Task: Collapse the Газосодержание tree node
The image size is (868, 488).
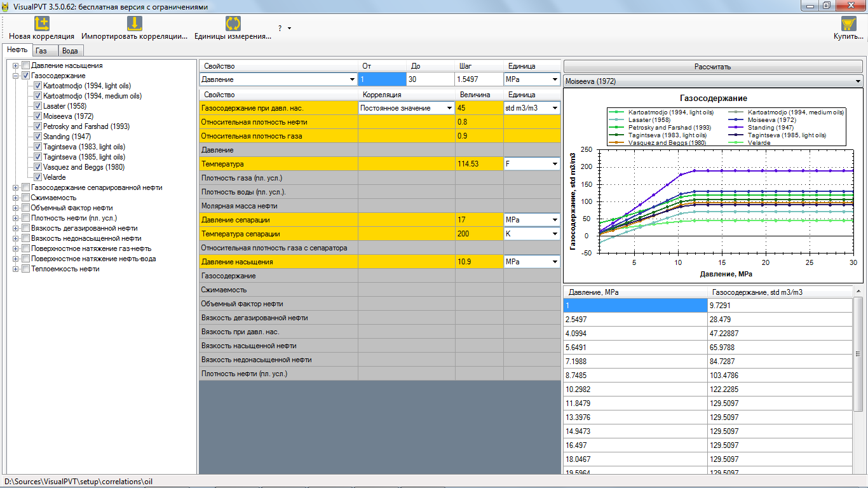Action: pos(15,76)
